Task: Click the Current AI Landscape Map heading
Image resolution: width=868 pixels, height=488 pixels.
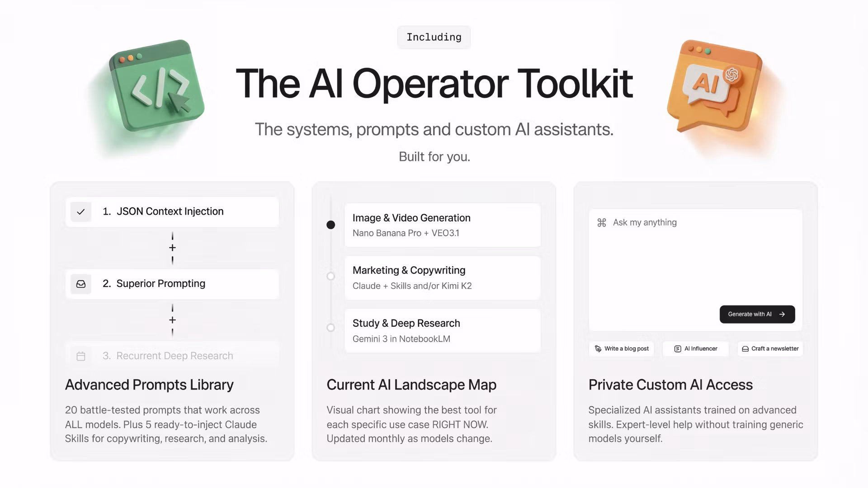Action: (x=411, y=385)
